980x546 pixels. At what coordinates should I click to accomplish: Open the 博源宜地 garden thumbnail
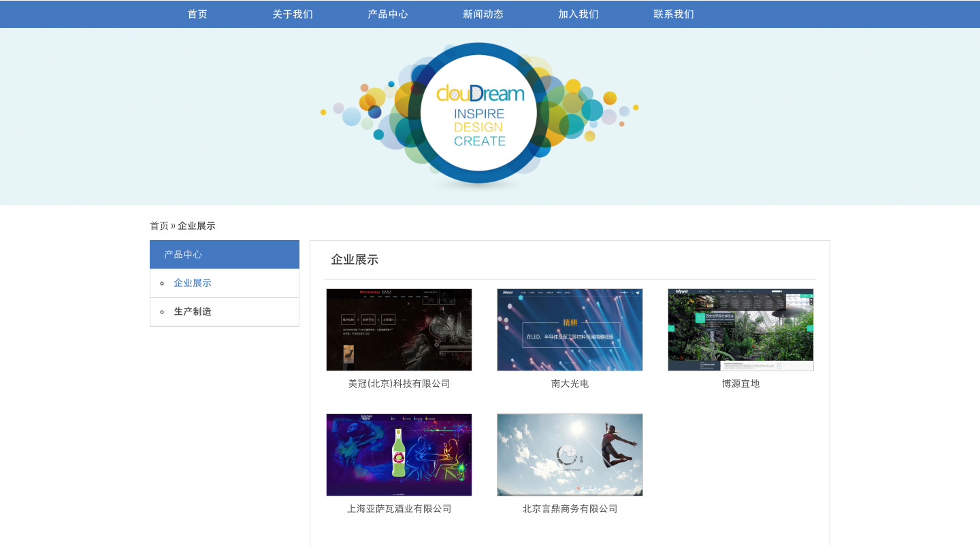coord(740,330)
